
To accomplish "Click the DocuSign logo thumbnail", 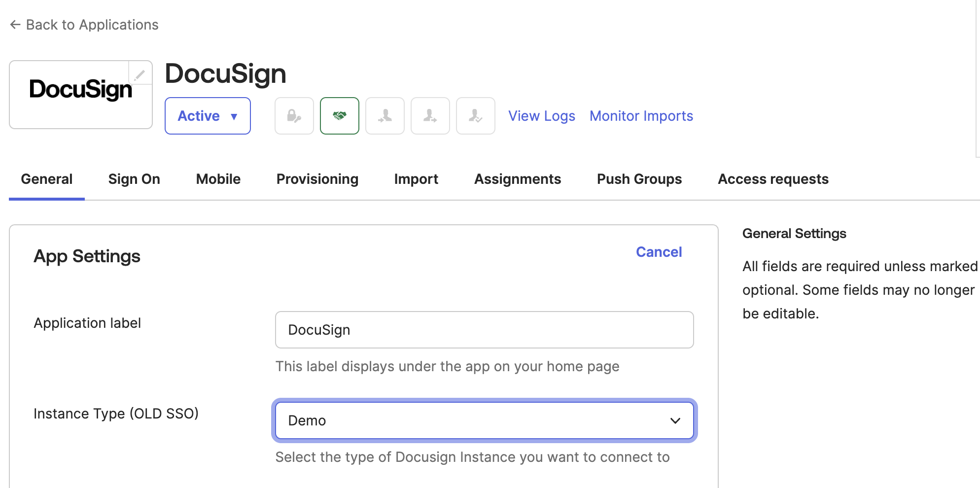I will (81, 95).
